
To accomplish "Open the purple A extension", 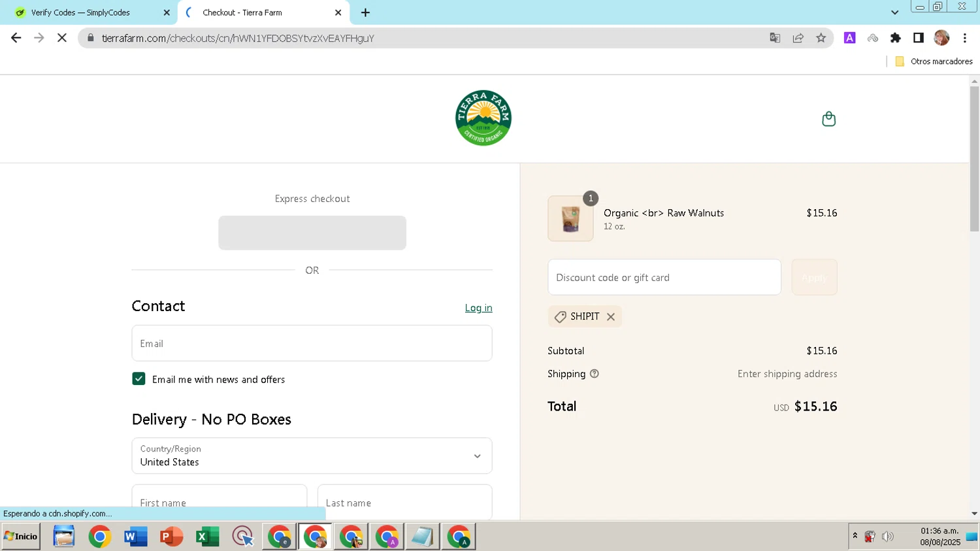I will [x=849, y=38].
